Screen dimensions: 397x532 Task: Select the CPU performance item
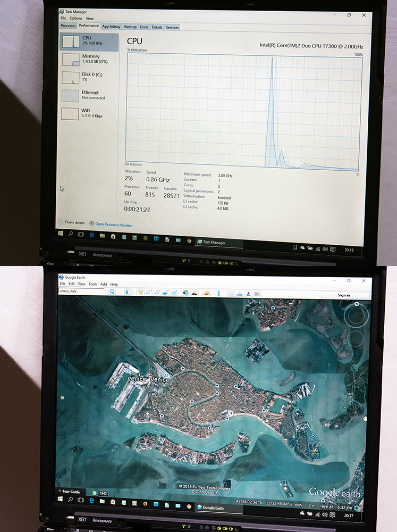pos(89,41)
